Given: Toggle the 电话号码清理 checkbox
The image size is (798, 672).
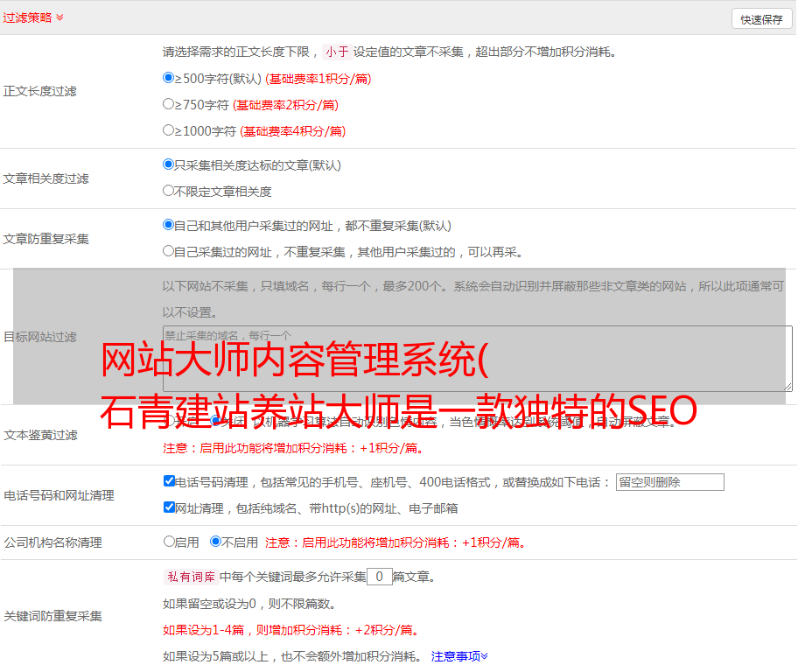Looking at the screenshot, I should (169, 481).
